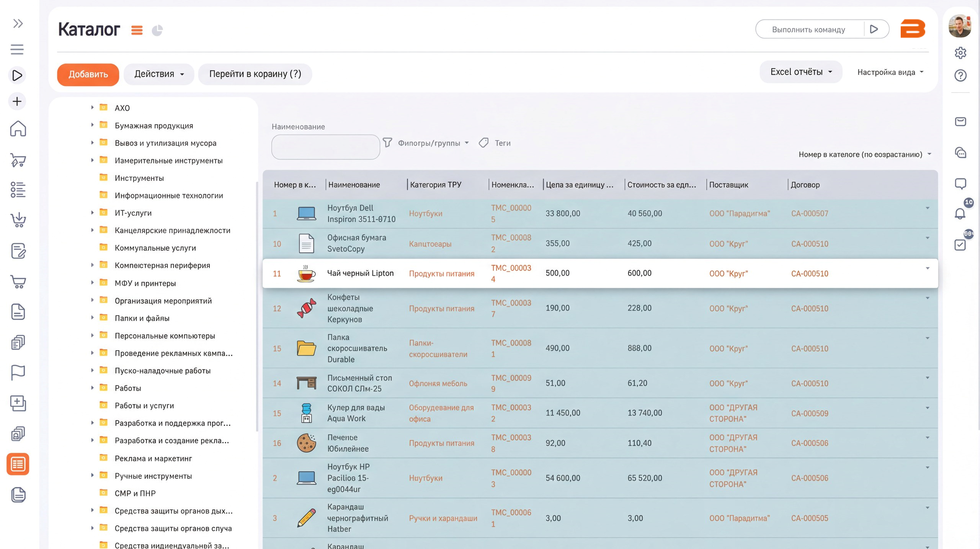Screen dimensions: 980x549
Task: Click the Ноутбук Dell Inspiron laptop thumbnail
Action: pos(306,213)
